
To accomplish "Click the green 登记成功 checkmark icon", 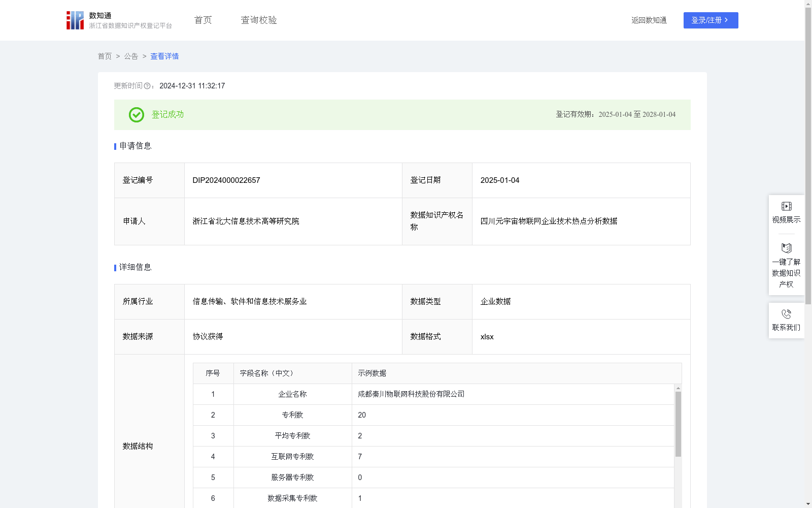I will [x=136, y=115].
